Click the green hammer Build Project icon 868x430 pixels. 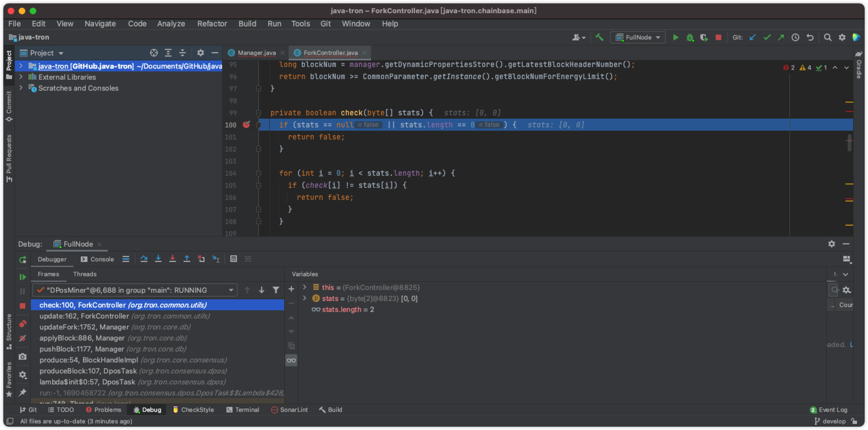[x=599, y=37]
